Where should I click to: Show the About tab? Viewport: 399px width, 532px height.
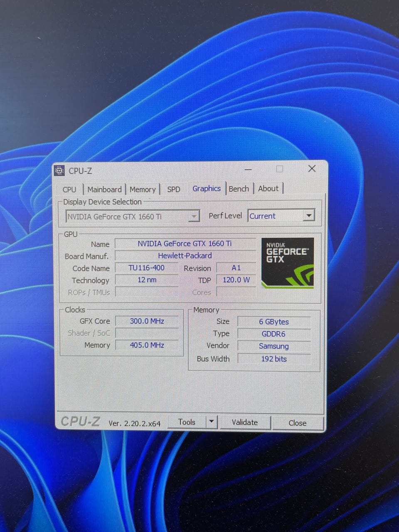268,189
